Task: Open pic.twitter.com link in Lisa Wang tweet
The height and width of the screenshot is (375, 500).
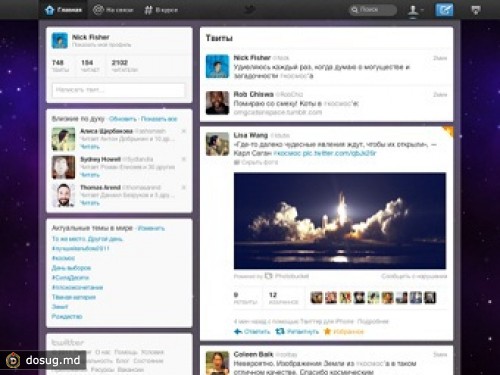Action: (x=339, y=153)
